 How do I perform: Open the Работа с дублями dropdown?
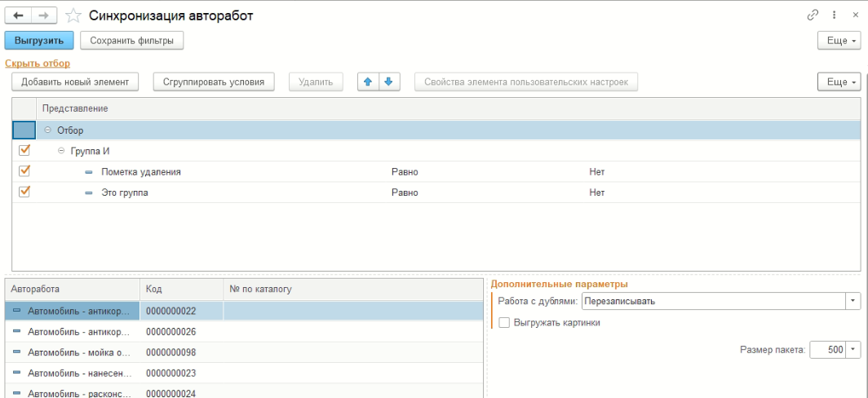pyautogui.click(x=852, y=302)
